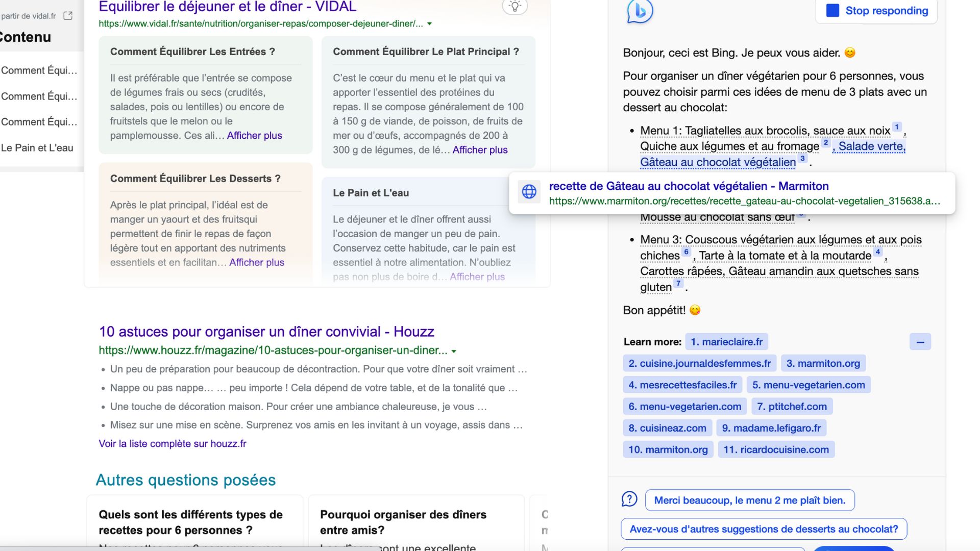The width and height of the screenshot is (980, 551).
Task: Click citation superscript 4 after Tarte à la tomate
Action: tap(878, 252)
